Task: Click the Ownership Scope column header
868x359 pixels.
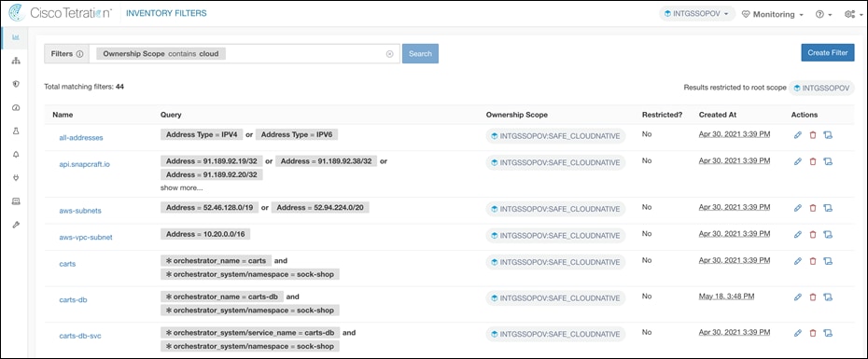Action: [x=516, y=115]
